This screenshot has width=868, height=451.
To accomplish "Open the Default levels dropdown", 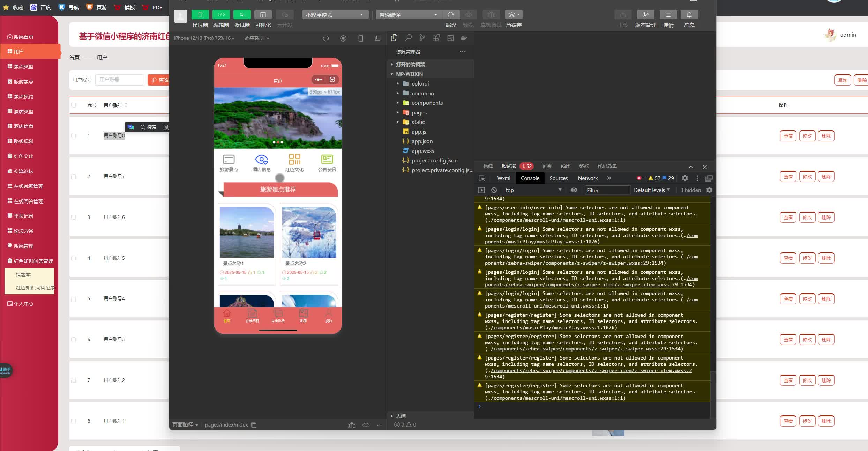I will 651,190.
